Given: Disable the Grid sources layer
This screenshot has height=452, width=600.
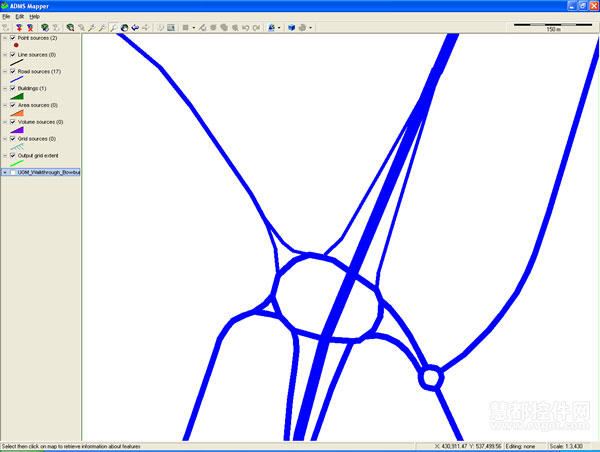Looking at the screenshot, I should [13, 139].
